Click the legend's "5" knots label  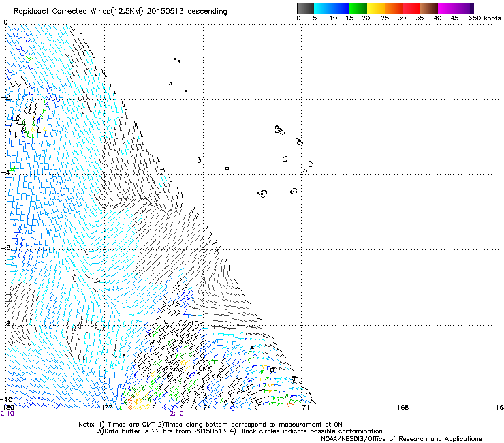pyautogui.click(x=315, y=18)
